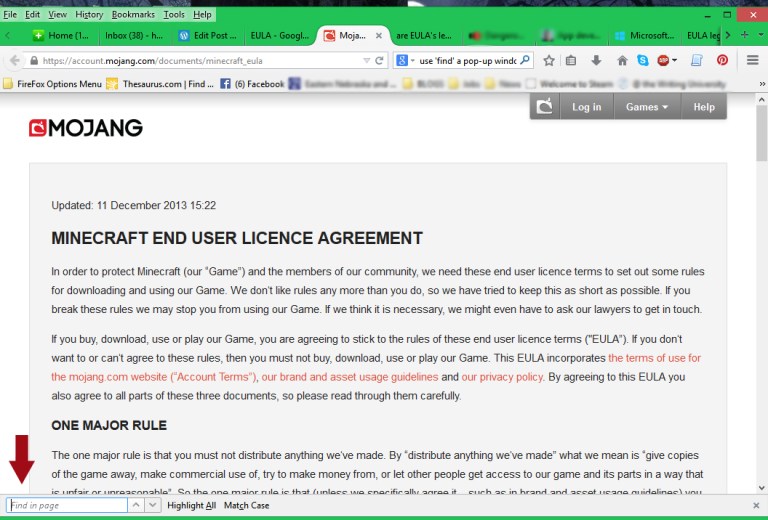
Task: Switch to the "are EULA's le..." tab
Action: tap(424, 35)
